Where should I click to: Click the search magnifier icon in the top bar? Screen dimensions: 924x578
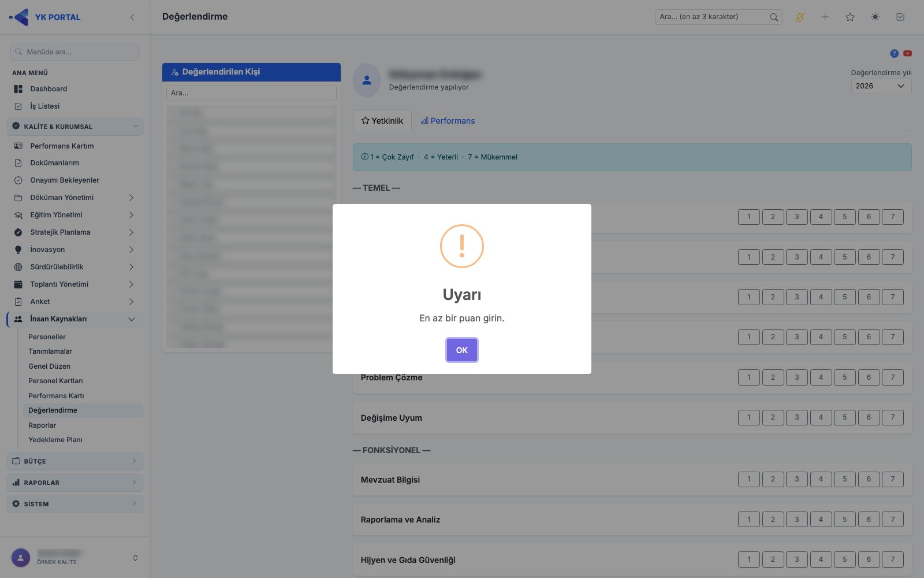[x=774, y=17]
